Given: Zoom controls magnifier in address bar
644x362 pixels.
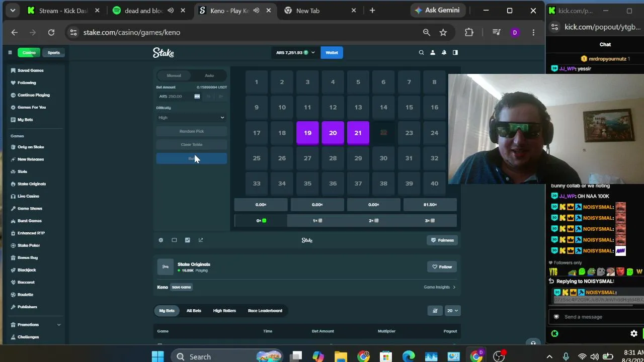Looking at the screenshot, I should [427, 32].
